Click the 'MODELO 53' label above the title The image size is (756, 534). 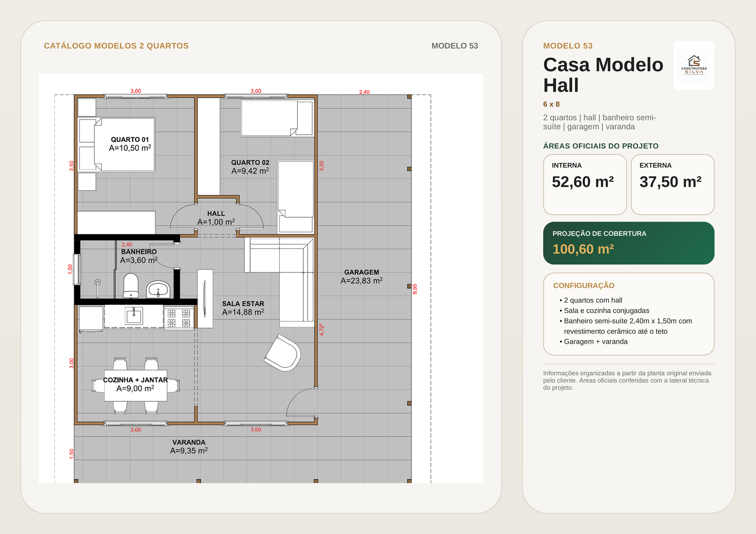(567, 46)
